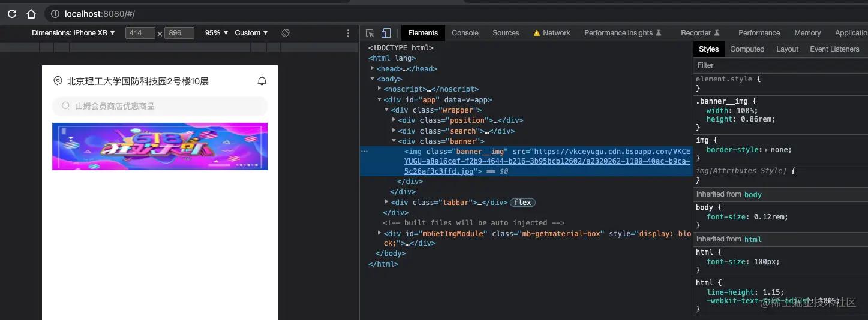
Task: Click the rotate device orientation icon
Action: pos(286,33)
